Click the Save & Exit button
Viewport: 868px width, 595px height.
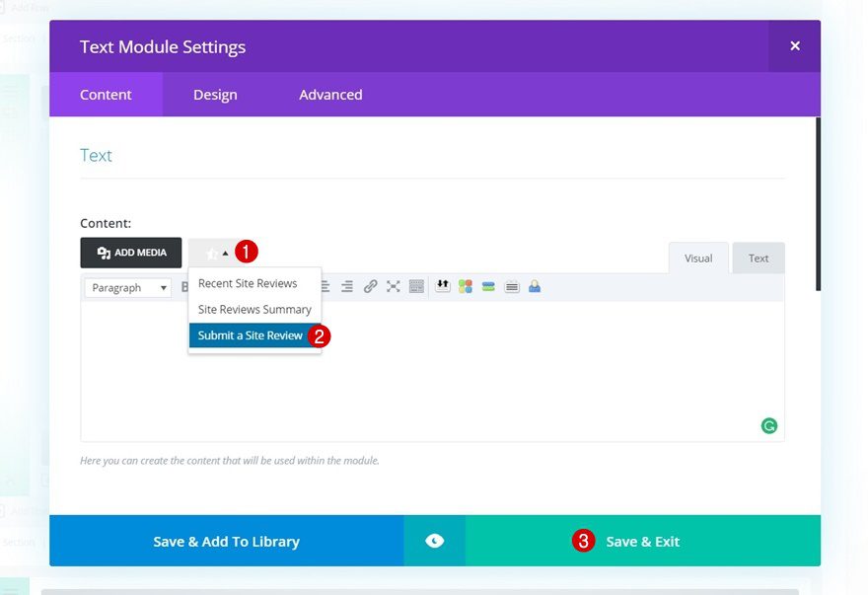pyautogui.click(x=642, y=541)
